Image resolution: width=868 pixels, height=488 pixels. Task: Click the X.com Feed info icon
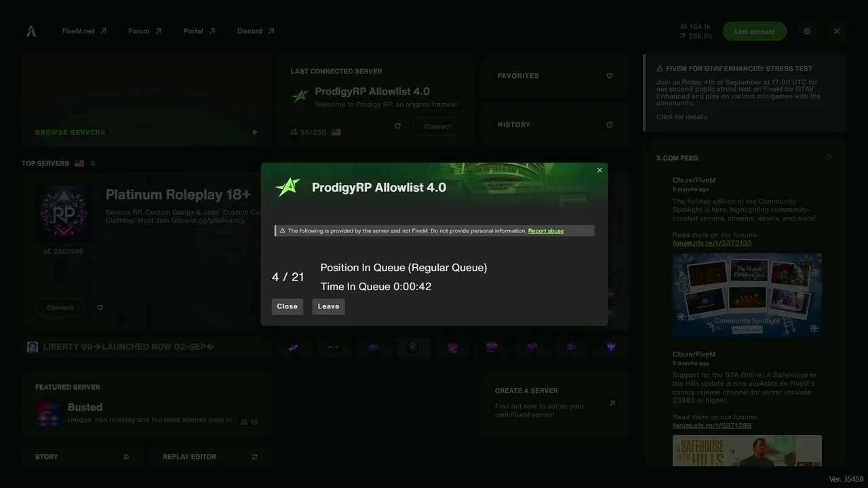(828, 158)
